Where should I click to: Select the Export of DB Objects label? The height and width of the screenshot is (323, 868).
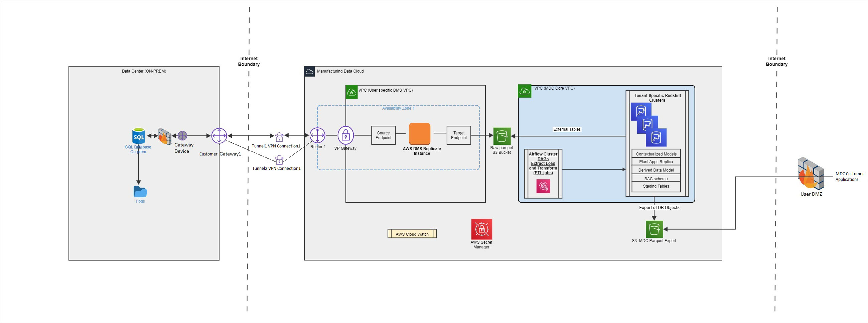tap(659, 207)
